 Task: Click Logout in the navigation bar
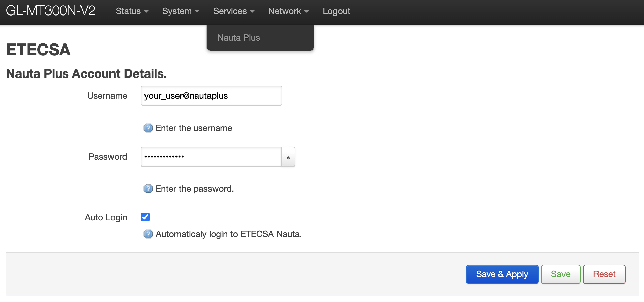tap(336, 11)
